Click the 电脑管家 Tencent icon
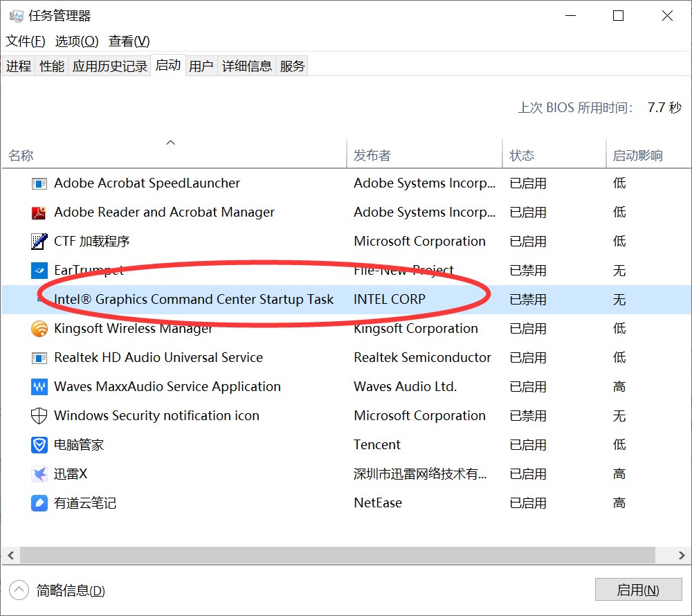 point(39,445)
